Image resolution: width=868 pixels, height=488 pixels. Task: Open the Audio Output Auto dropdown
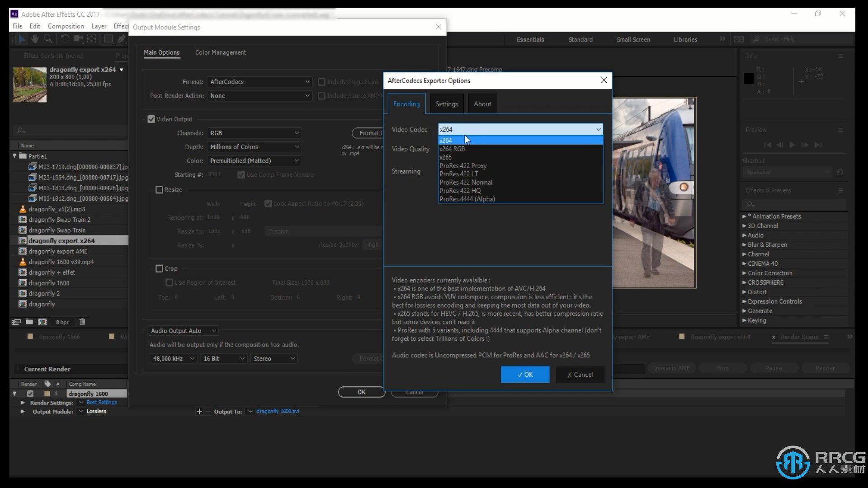(x=184, y=331)
